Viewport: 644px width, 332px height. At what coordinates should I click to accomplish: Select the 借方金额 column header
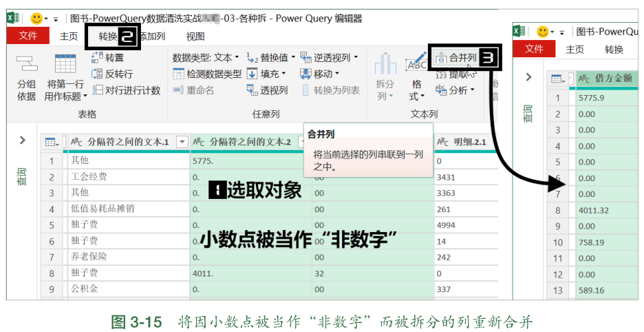coord(605,78)
